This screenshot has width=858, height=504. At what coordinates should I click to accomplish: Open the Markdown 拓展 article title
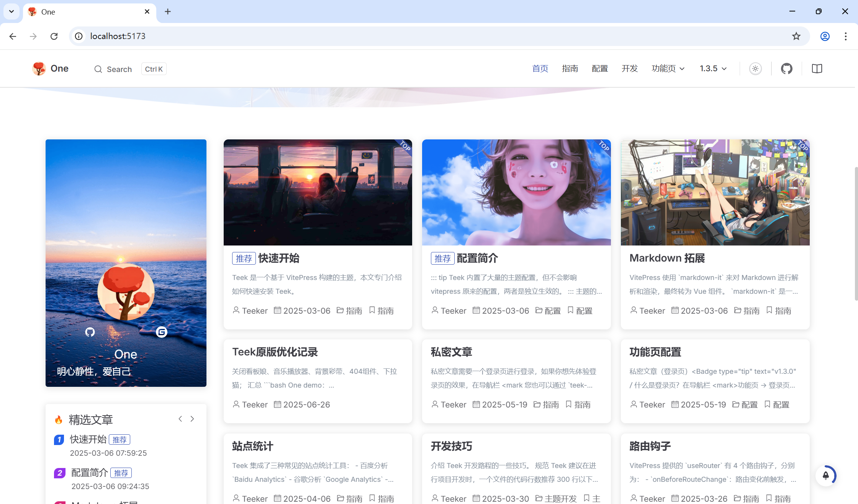[667, 258]
